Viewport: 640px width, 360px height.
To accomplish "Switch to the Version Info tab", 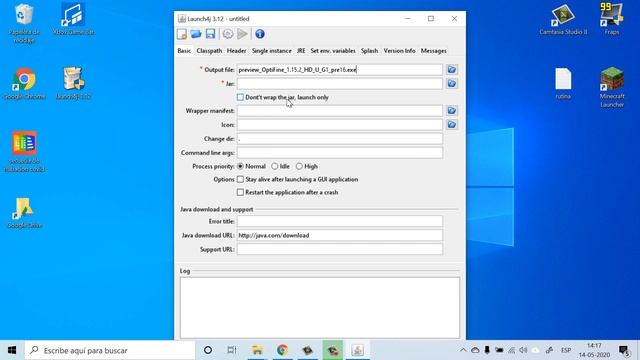I will coord(399,51).
